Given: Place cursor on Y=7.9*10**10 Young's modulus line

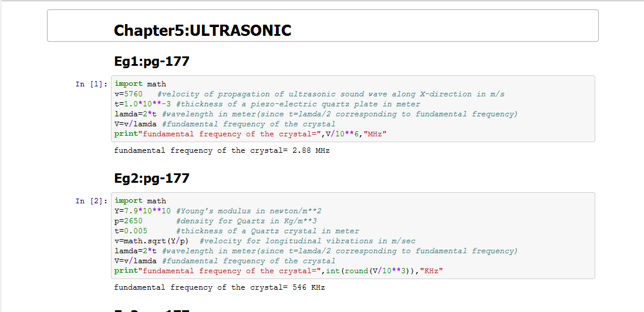Looking at the screenshot, I should (218, 211).
